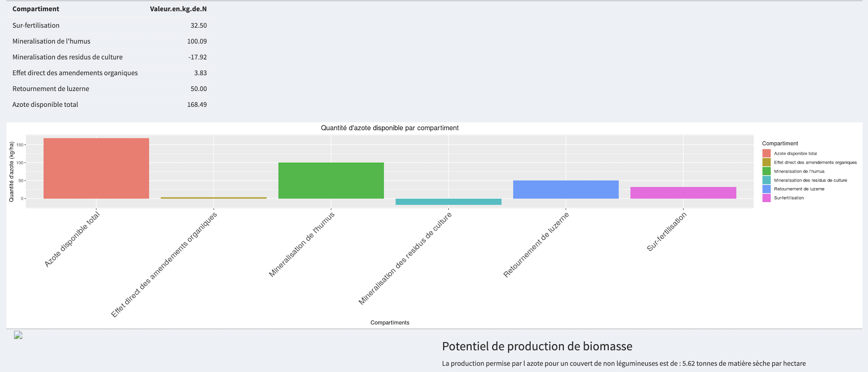Select the blue Retournement de luzerne legend swatch
Image resolution: width=868 pixels, height=372 pixels.
tap(766, 189)
